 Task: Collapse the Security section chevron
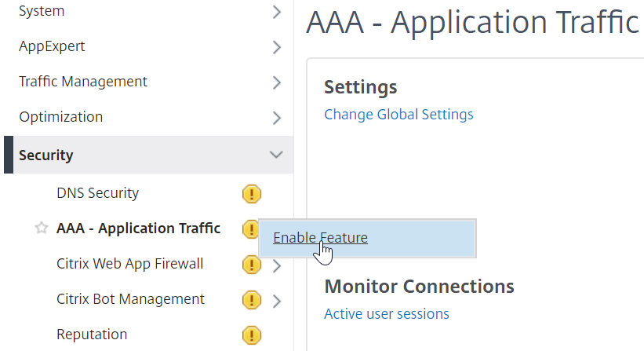tap(276, 155)
